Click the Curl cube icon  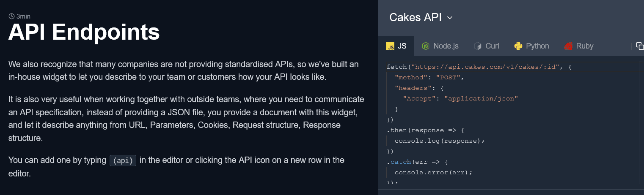(478, 46)
